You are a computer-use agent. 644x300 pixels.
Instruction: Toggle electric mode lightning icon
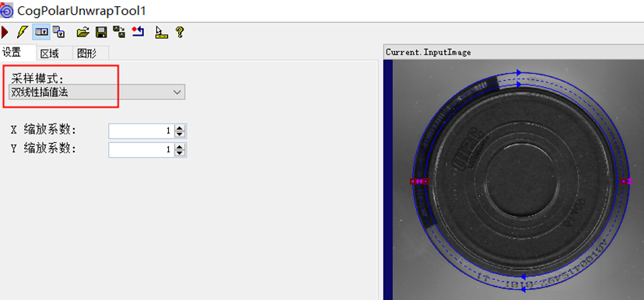pyautogui.click(x=22, y=32)
